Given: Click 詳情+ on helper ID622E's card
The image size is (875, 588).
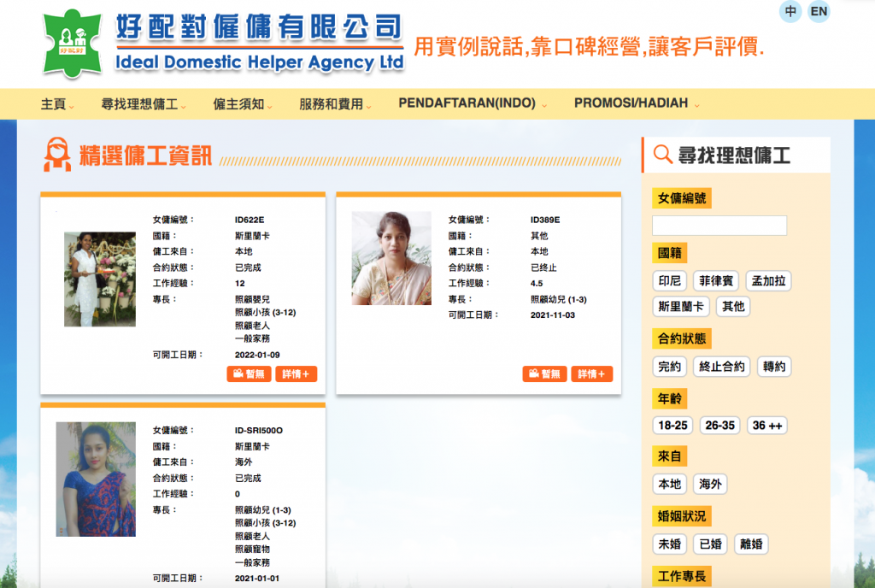Looking at the screenshot, I should pyautogui.click(x=297, y=373).
